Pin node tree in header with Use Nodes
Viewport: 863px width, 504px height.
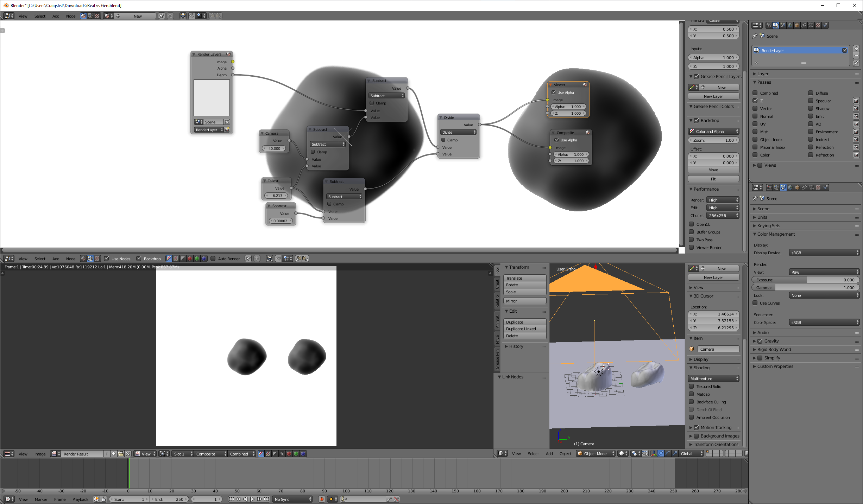(248, 259)
